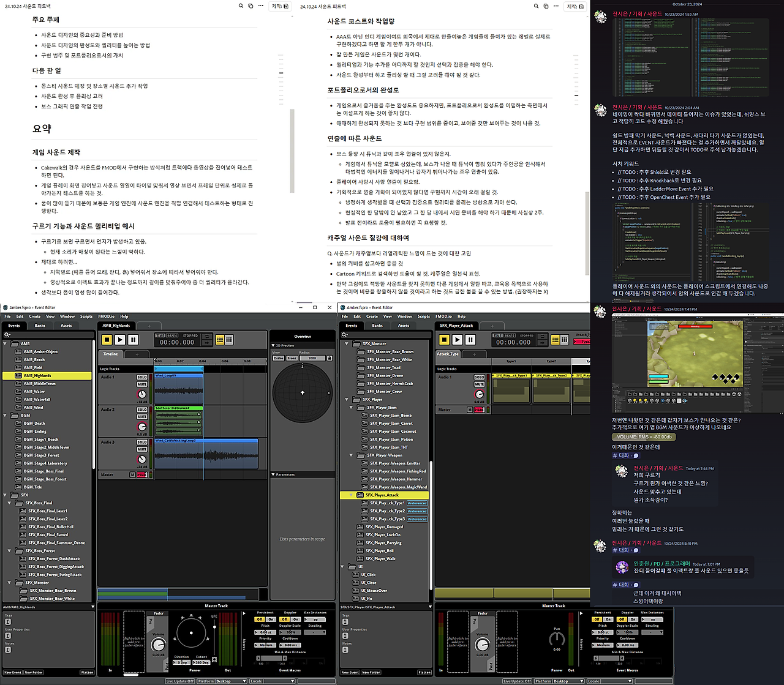Viewport: 784px width, 685px height.
Task: Toggle MUTE on Audio 3 in AMB_Highlands
Action: pyautogui.click(x=142, y=449)
